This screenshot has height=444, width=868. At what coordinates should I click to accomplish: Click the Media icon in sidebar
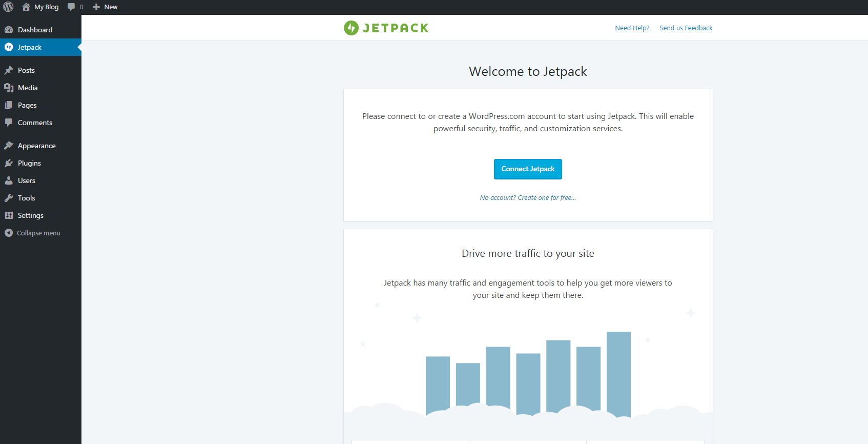click(x=9, y=88)
